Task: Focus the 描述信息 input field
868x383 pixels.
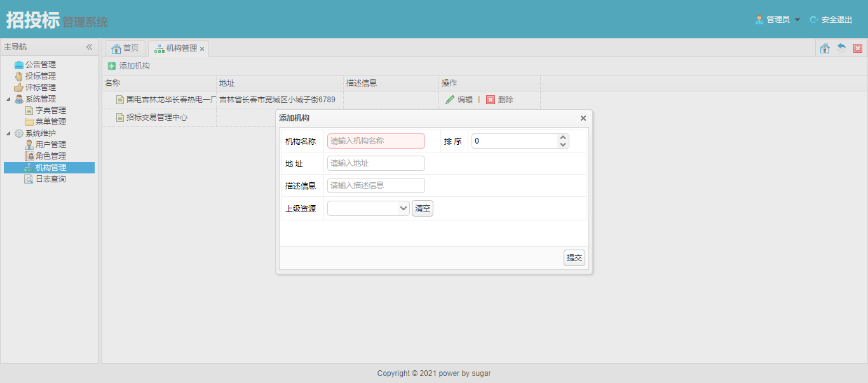Action: [376, 185]
